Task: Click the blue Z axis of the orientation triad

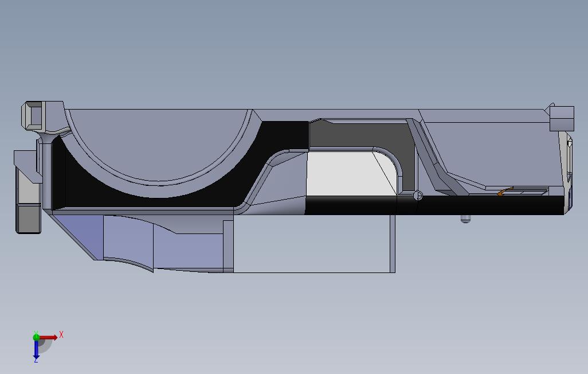Action: click(x=36, y=350)
